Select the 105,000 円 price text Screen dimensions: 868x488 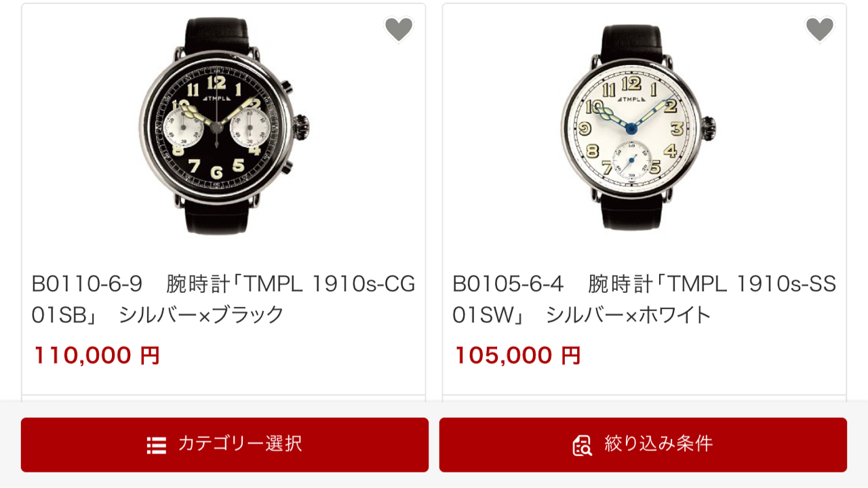click(517, 355)
